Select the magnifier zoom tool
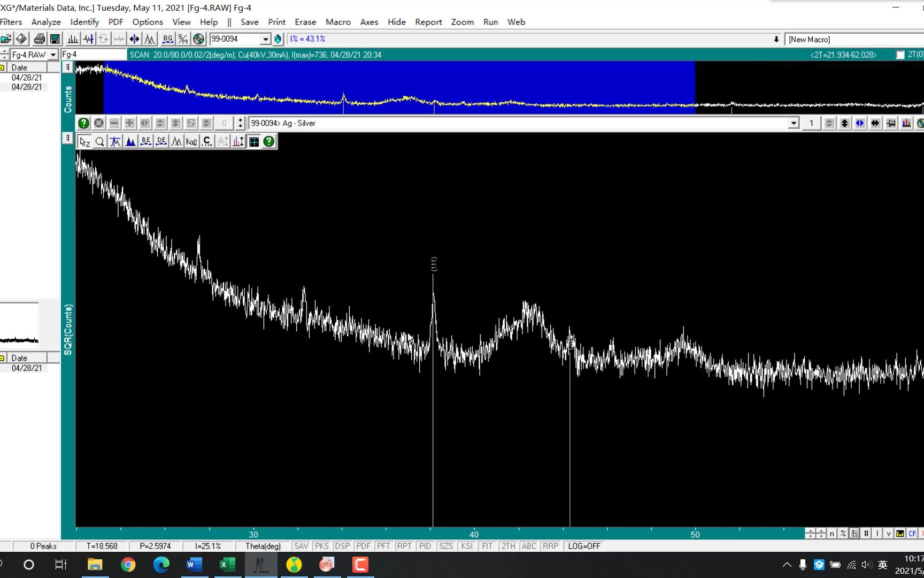 (99, 141)
